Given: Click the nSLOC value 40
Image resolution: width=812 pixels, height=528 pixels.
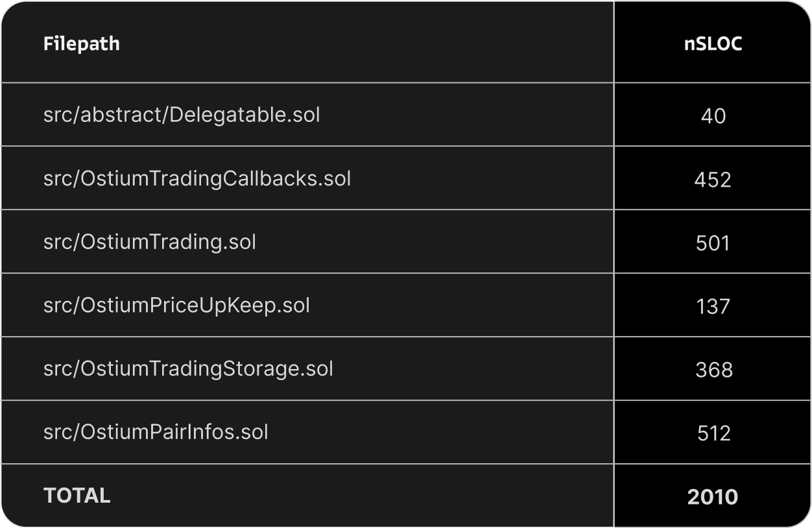Looking at the screenshot, I should (713, 116).
